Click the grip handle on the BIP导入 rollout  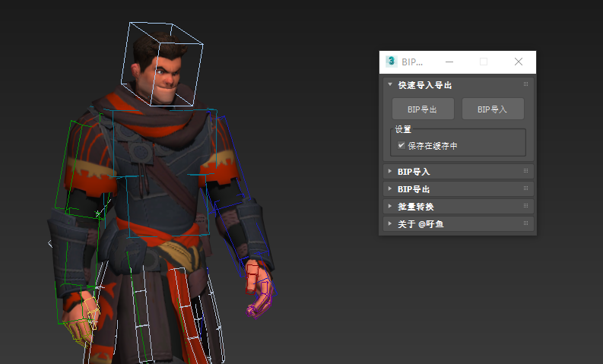point(525,171)
